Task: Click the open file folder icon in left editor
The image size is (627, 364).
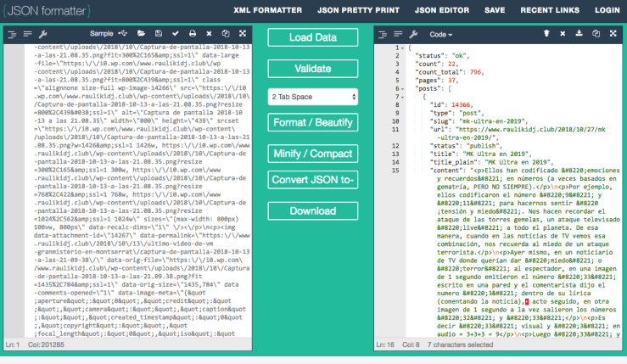Action: click(143, 34)
